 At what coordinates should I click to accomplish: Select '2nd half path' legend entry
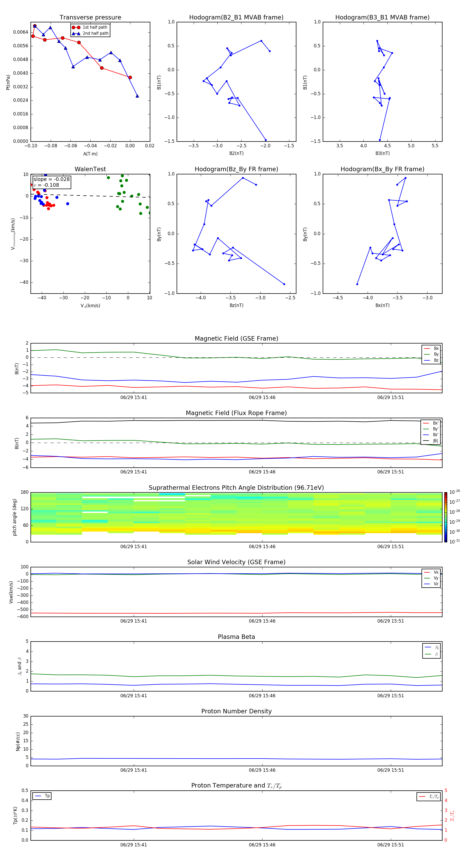tap(90, 33)
